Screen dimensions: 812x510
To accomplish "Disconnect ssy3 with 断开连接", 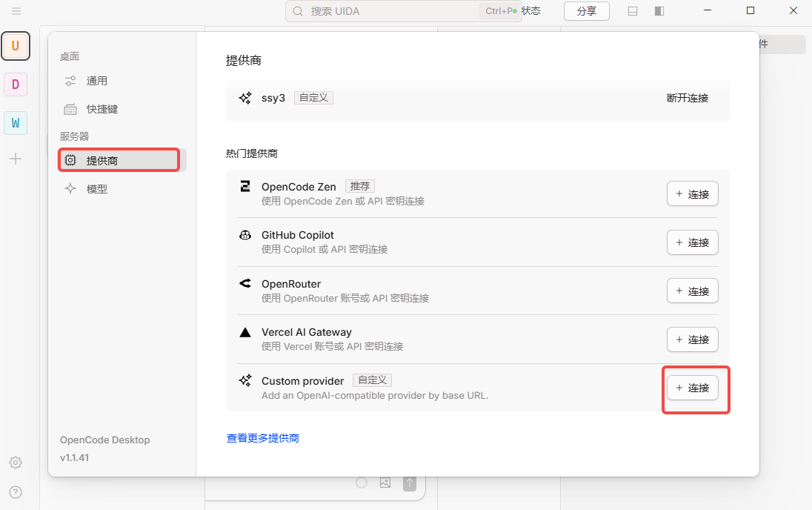I will (x=688, y=98).
